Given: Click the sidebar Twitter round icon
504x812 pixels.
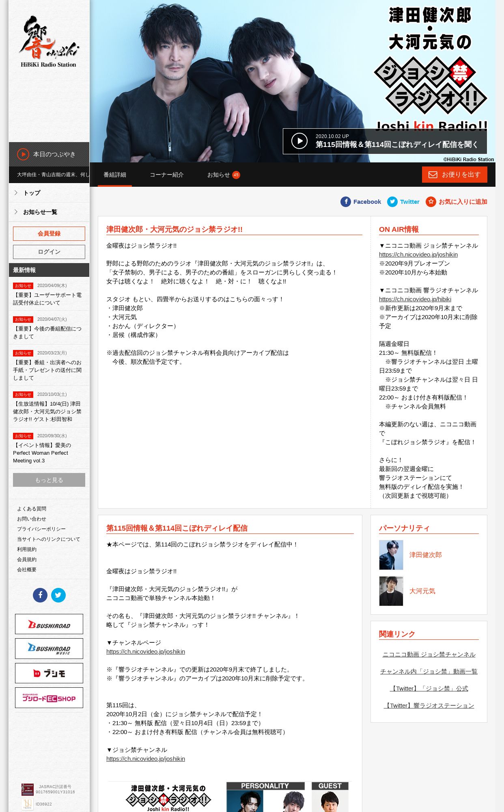Looking at the screenshot, I should tap(58, 595).
